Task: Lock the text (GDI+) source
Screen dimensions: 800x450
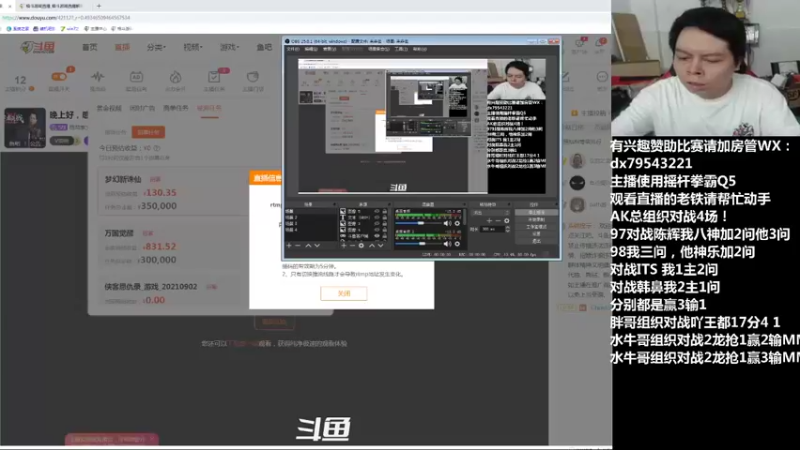Action: point(385,217)
